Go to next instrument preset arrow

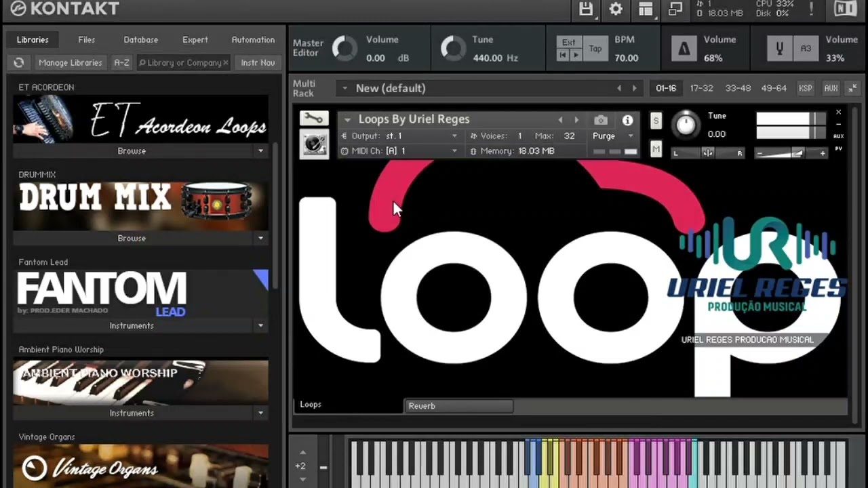click(x=576, y=120)
